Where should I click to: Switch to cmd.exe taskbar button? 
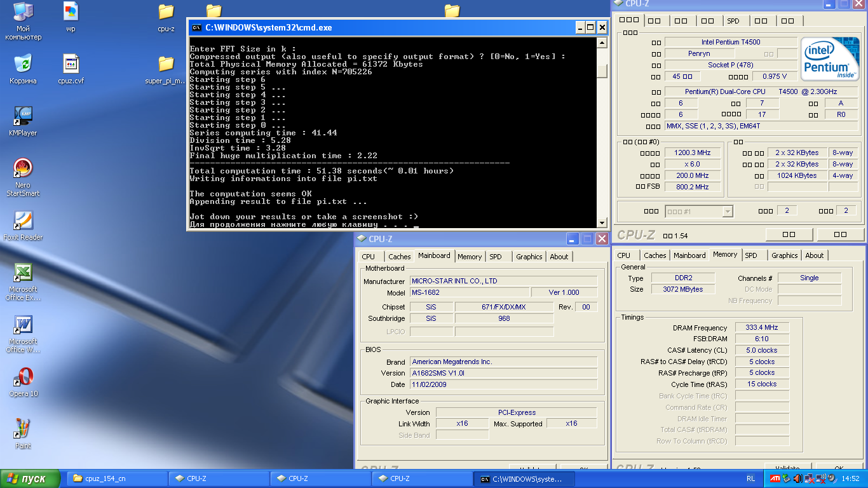pos(524,478)
